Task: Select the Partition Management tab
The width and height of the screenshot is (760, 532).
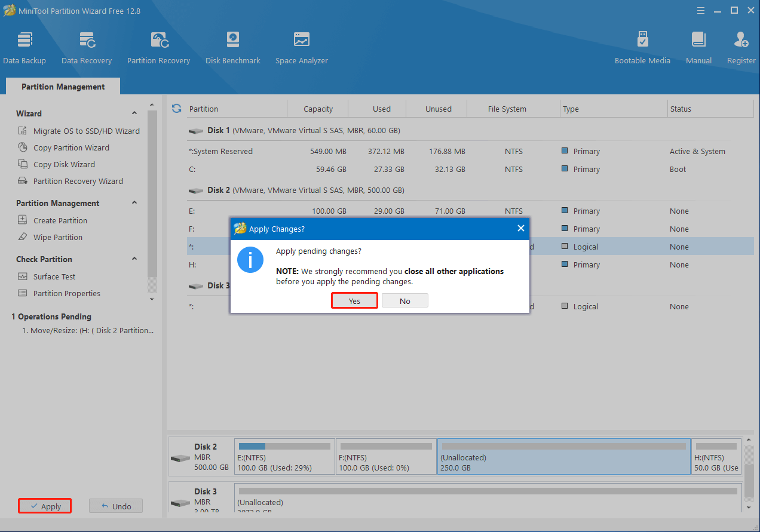Action: pyautogui.click(x=63, y=87)
